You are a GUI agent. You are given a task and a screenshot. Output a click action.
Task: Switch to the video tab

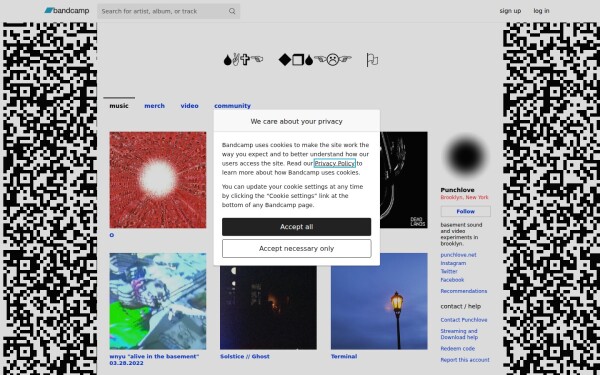(x=189, y=106)
